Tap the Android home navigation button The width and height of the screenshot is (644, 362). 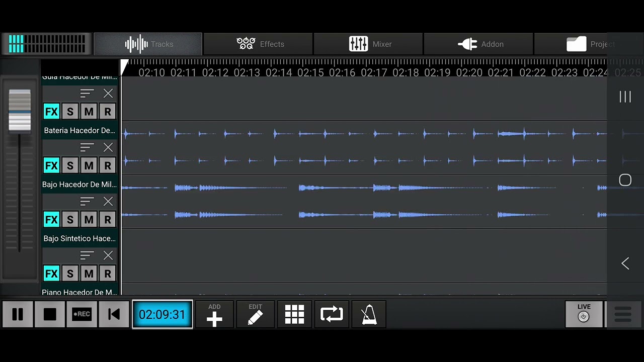point(625,180)
